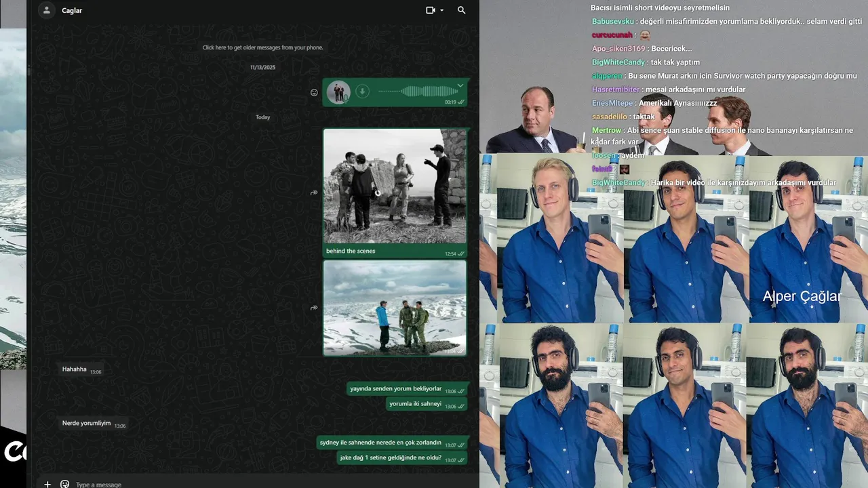Open the voice message sender avatar
Viewport: 868px width, 488px height.
338,91
